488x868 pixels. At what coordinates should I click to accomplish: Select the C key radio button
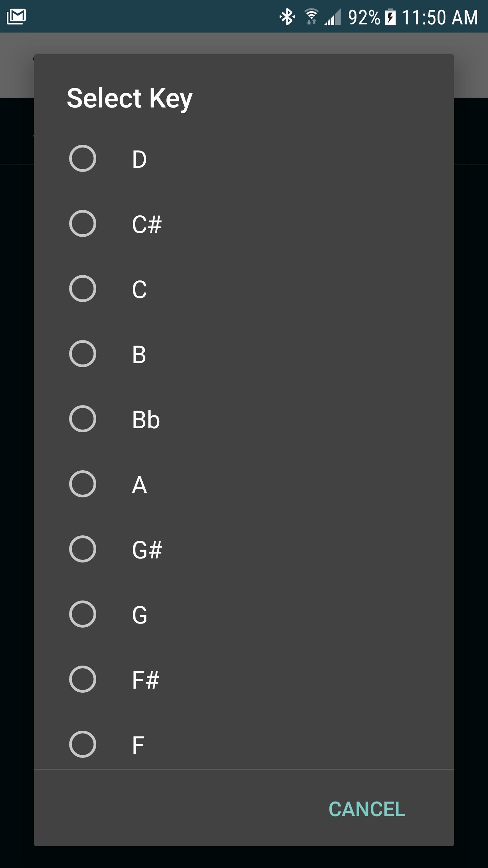[x=83, y=289]
